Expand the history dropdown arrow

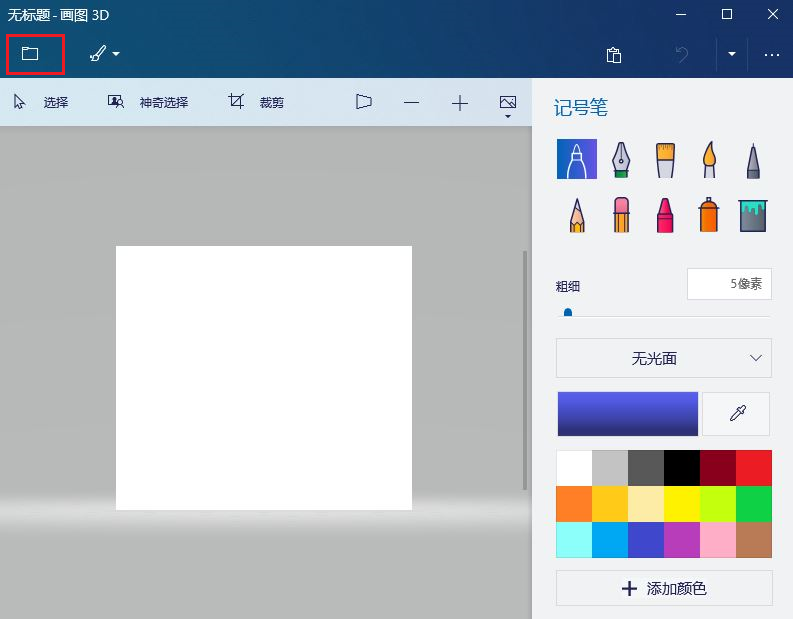(x=732, y=54)
